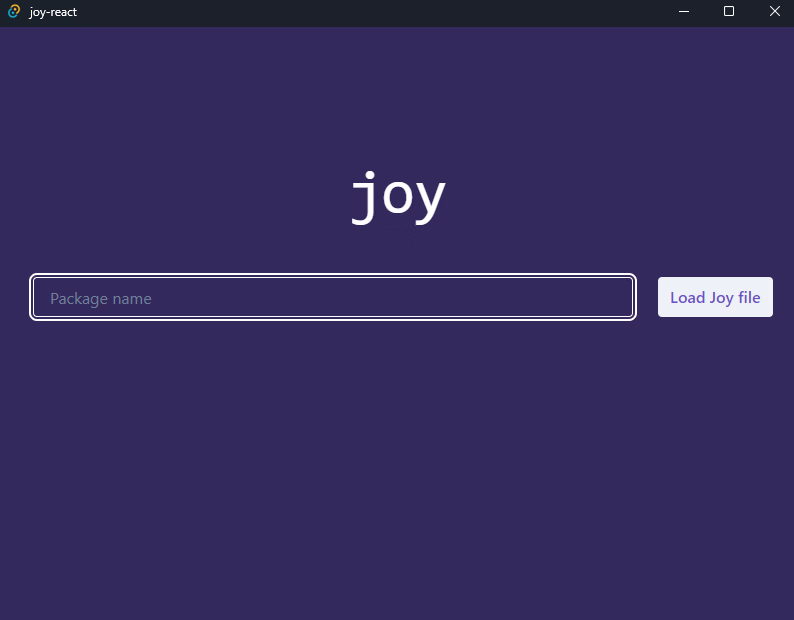Click the joy-react window title text
This screenshot has height=620, width=794.
[x=53, y=12]
